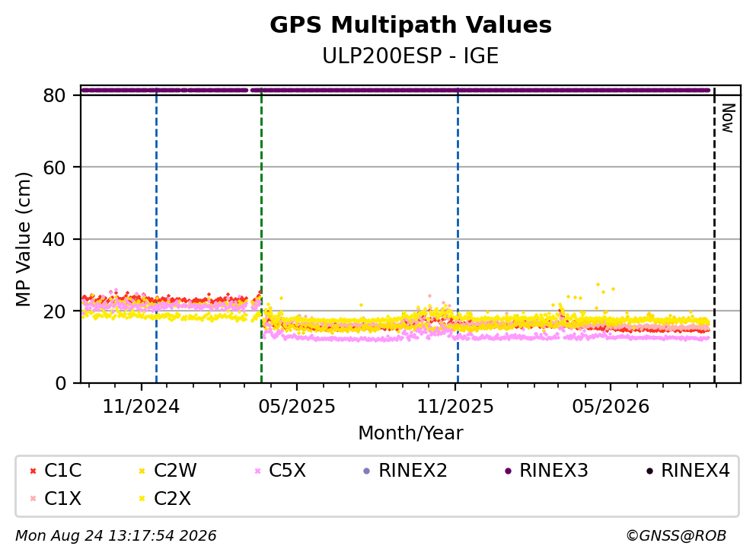Click the C1C red legend marker

tap(33, 471)
